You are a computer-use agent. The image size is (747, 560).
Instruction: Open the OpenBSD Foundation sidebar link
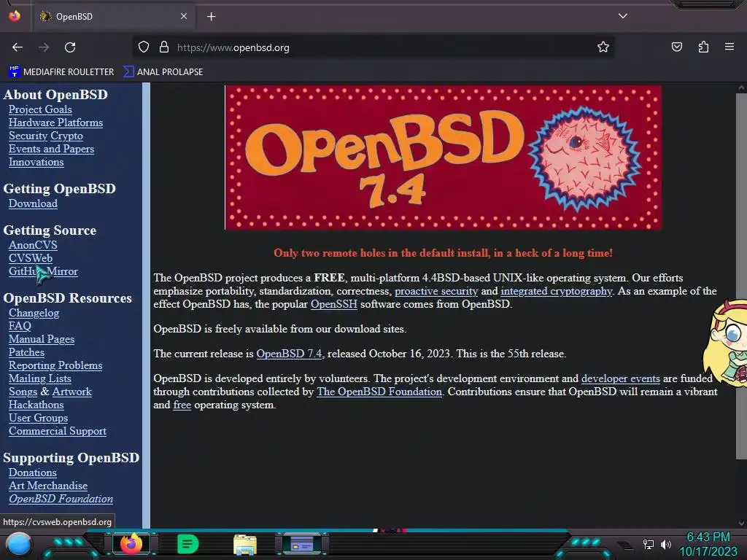[61, 499]
